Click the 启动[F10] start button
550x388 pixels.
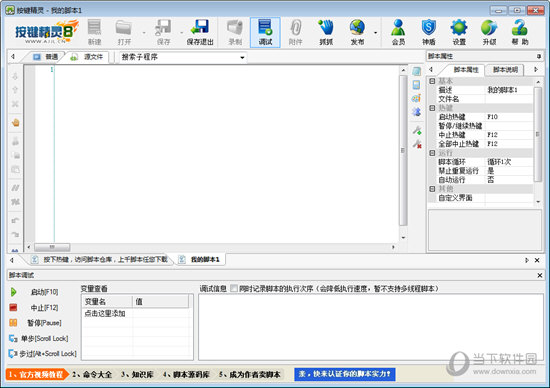pos(34,292)
